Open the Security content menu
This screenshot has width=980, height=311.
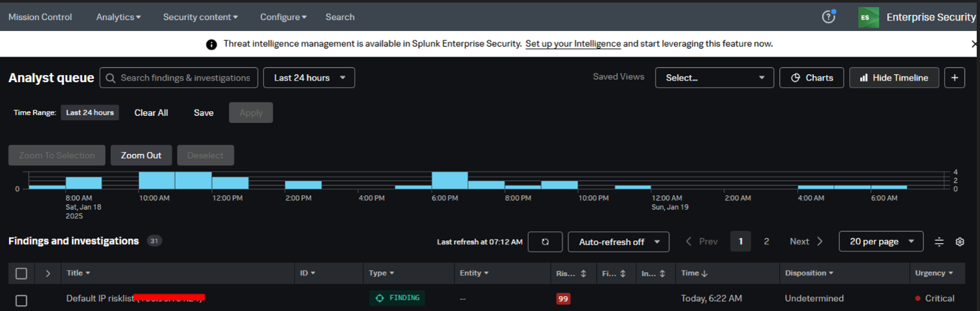pyautogui.click(x=200, y=17)
